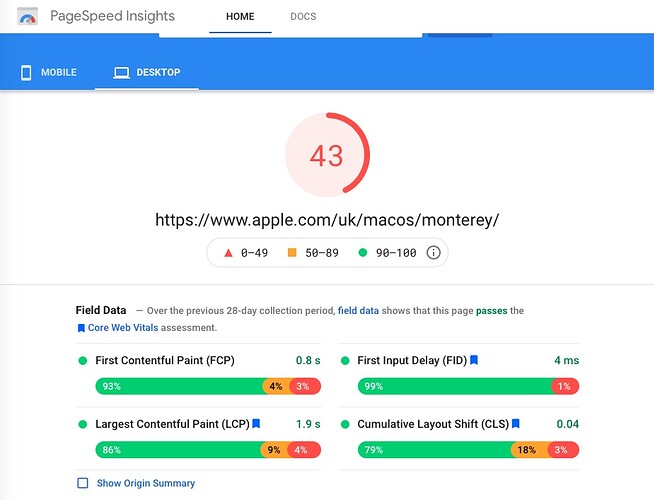Click bookmark icon before Core Web Vitals
This screenshot has width=654, height=500.
point(81,328)
